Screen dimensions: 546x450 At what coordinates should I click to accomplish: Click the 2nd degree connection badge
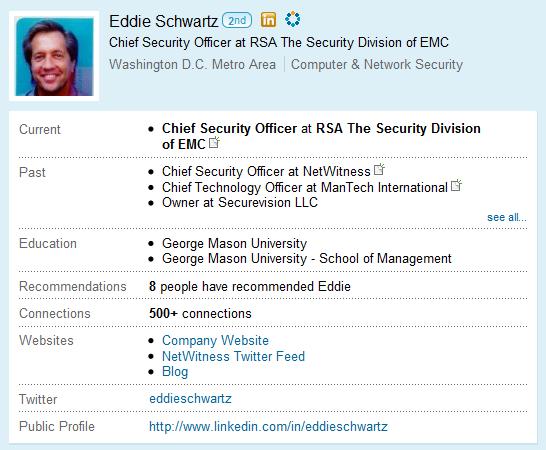click(237, 20)
